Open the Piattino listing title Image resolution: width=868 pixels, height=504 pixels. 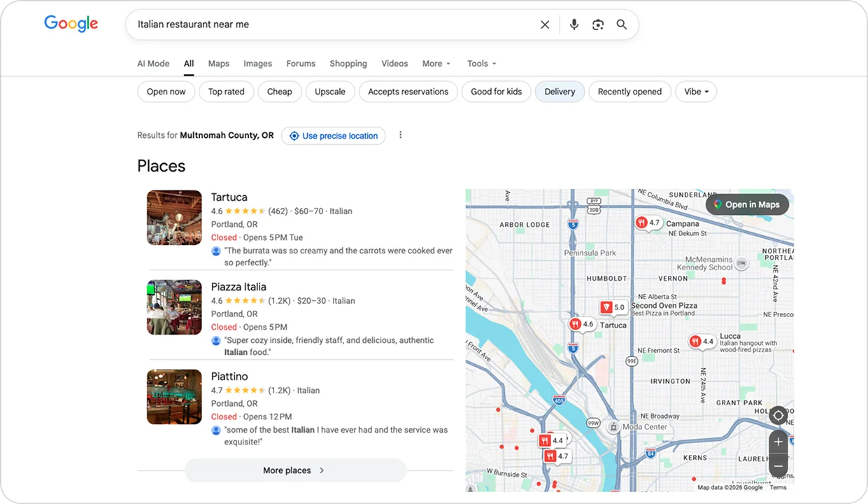pyautogui.click(x=229, y=377)
